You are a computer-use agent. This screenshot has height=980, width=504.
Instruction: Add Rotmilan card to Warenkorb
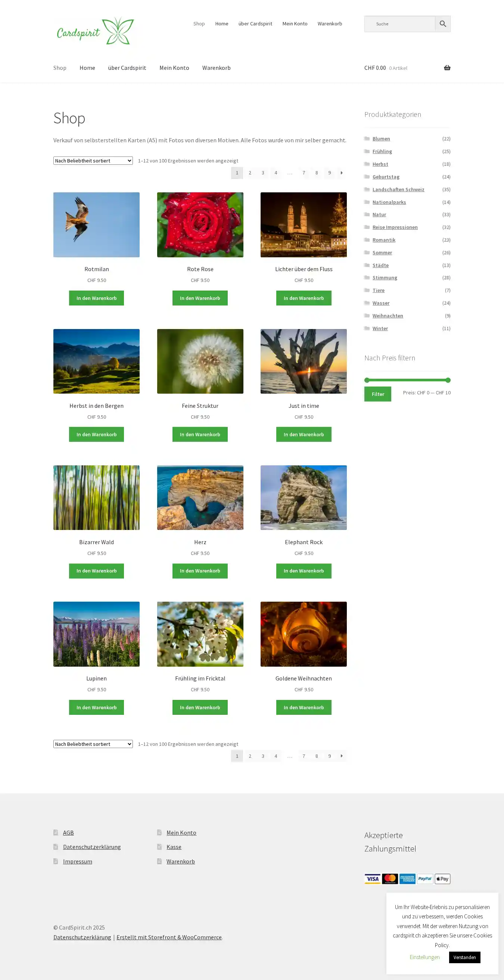point(96,298)
